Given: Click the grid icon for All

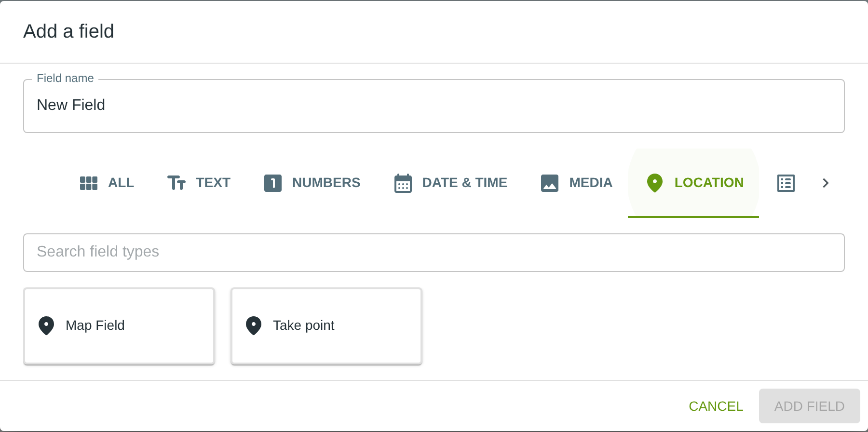Looking at the screenshot, I should pyautogui.click(x=89, y=183).
